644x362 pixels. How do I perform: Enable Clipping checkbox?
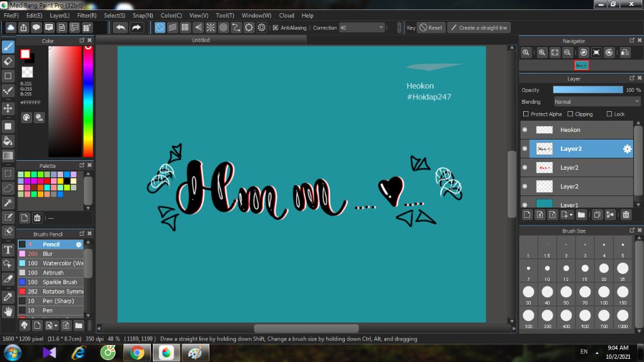click(x=570, y=114)
